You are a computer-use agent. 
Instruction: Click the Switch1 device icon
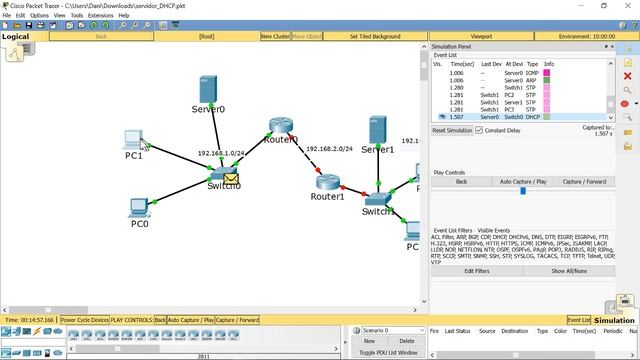pyautogui.click(x=378, y=199)
